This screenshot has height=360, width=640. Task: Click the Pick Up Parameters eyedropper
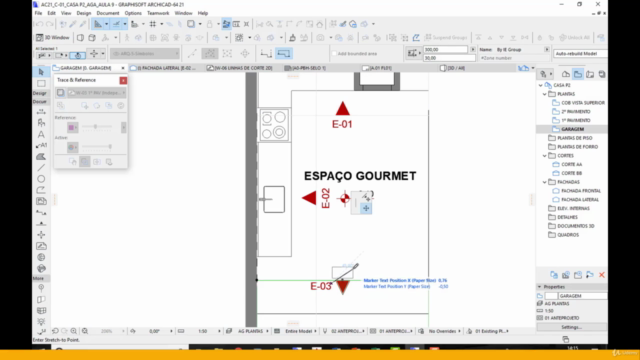click(x=73, y=24)
